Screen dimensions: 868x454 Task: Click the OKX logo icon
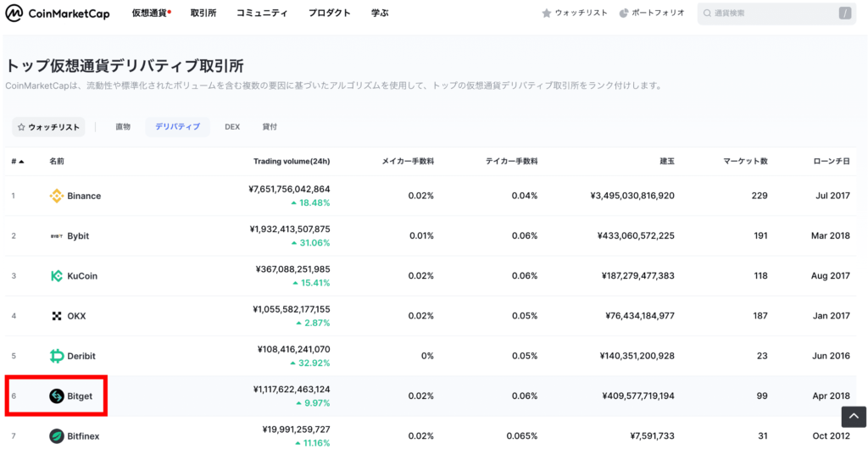(x=57, y=316)
